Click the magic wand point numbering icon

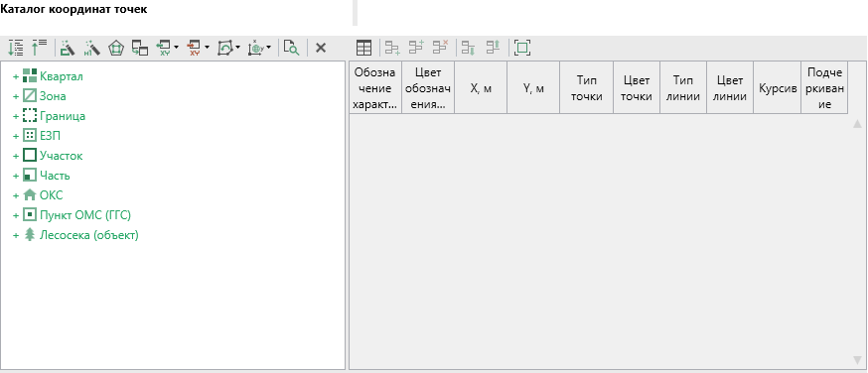(92, 48)
